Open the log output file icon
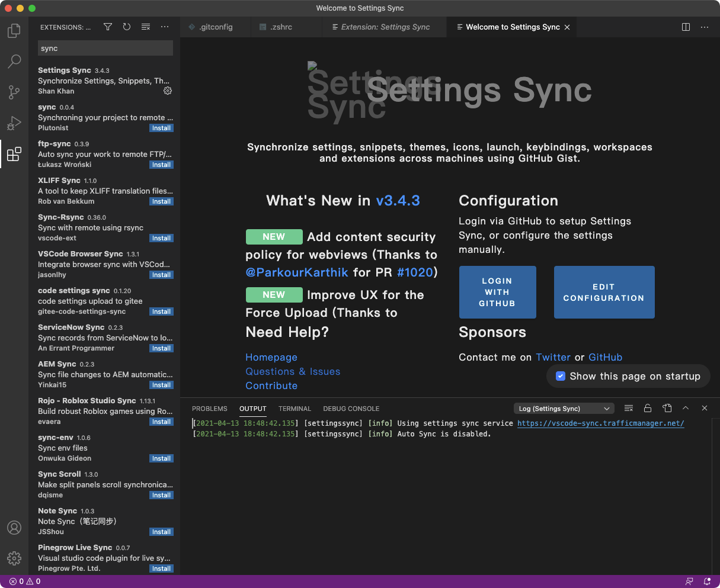720x588 pixels. pos(667,408)
